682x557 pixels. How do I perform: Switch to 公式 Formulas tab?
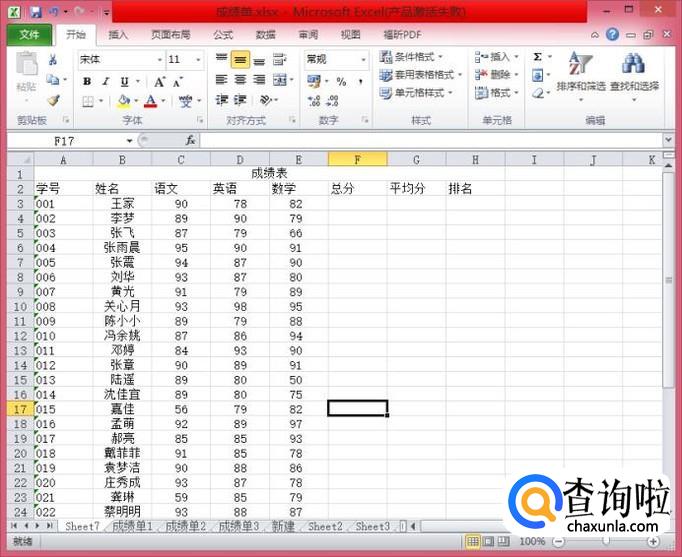click(223, 35)
